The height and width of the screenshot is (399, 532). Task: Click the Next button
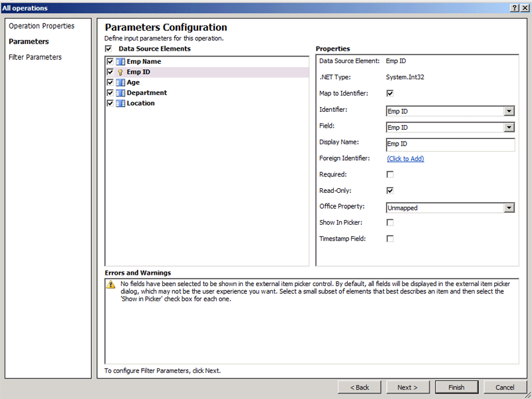408,388
